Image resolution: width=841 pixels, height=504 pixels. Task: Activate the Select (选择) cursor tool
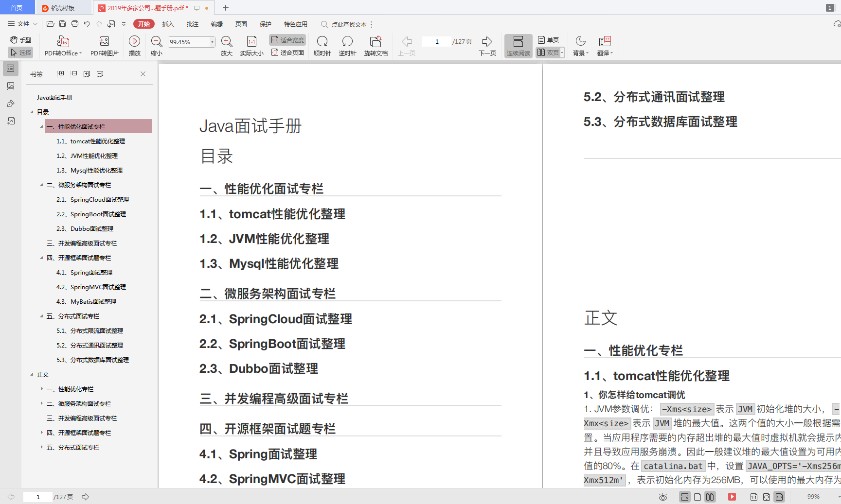(20, 52)
